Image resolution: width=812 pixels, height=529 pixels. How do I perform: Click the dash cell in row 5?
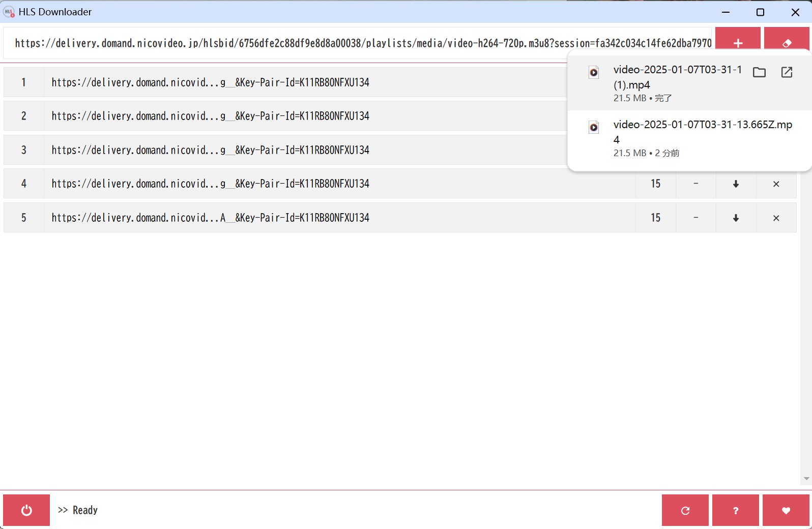tap(695, 218)
